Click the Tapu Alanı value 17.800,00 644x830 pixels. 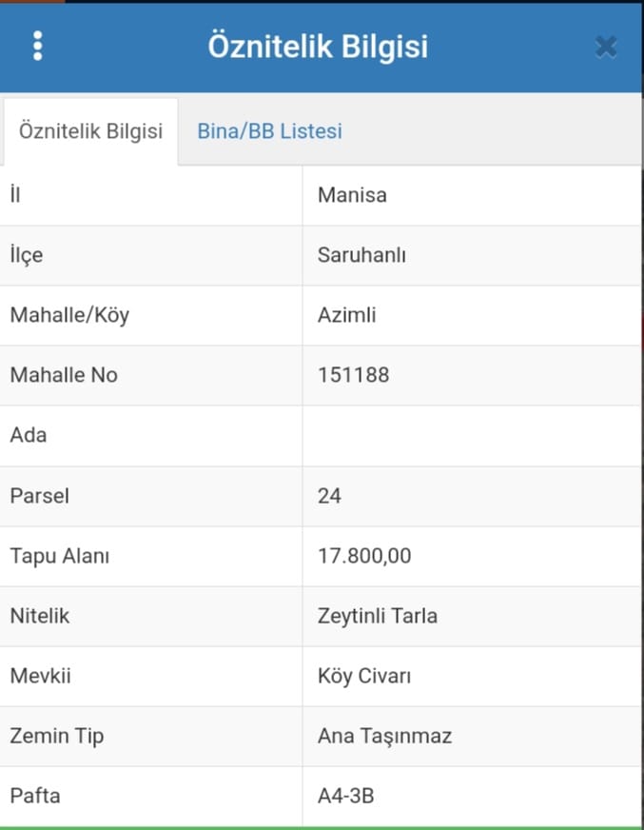click(364, 556)
